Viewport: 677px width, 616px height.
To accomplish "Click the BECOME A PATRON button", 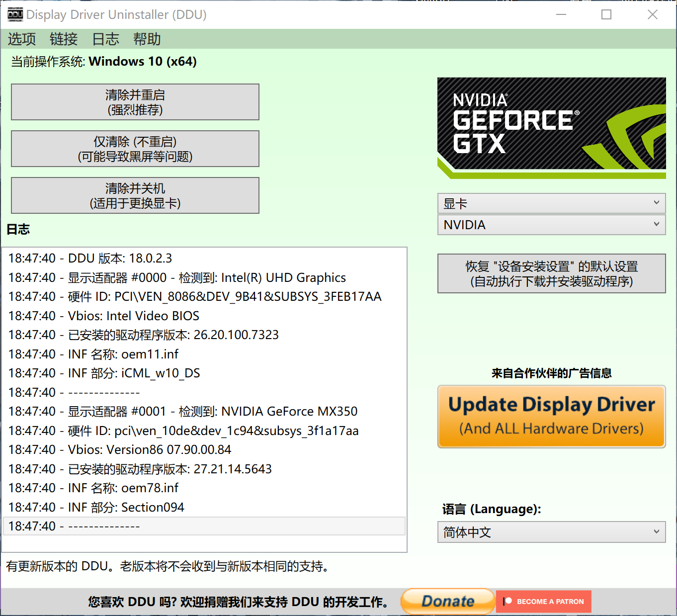I will pos(544,602).
